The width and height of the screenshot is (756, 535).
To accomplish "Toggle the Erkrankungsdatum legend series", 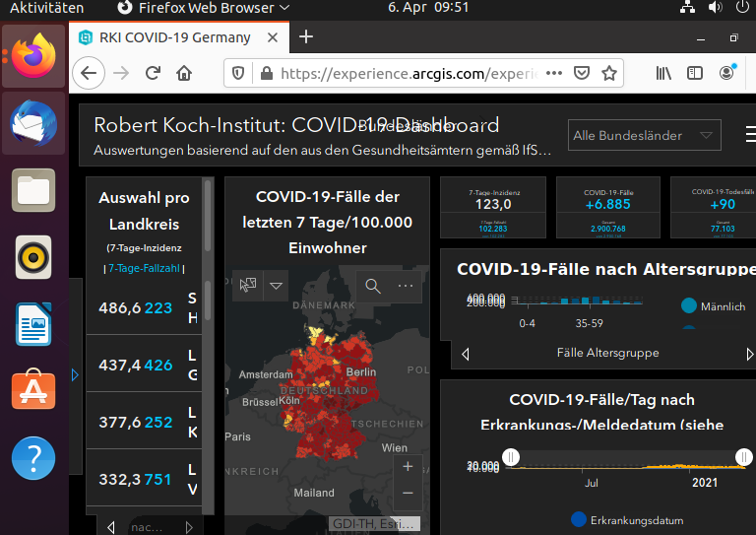I will pos(627,520).
